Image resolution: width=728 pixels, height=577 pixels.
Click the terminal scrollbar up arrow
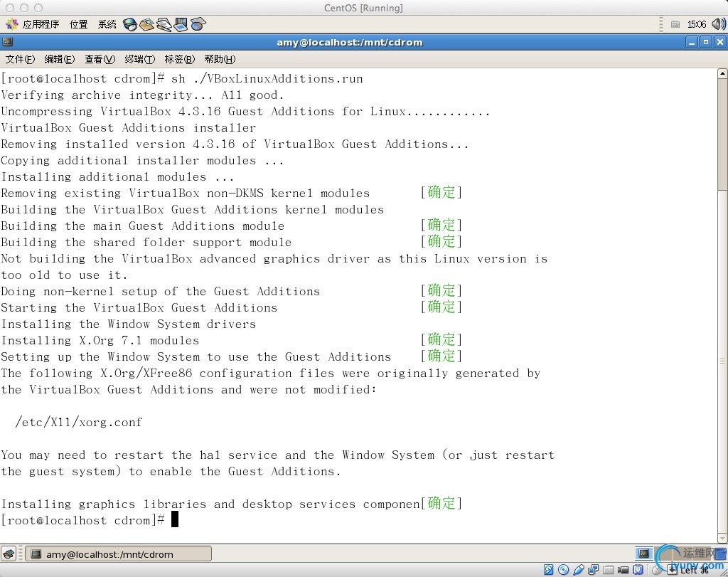pyautogui.click(x=722, y=73)
